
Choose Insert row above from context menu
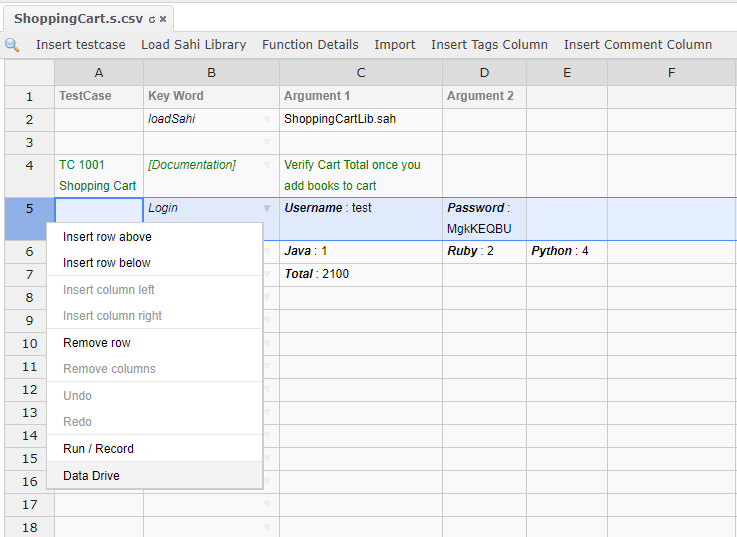[x=107, y=237]
